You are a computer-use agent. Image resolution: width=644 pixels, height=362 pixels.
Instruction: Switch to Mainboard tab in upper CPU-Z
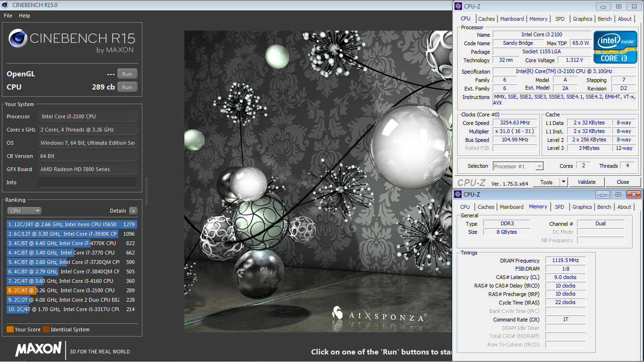tap(512, 19)
